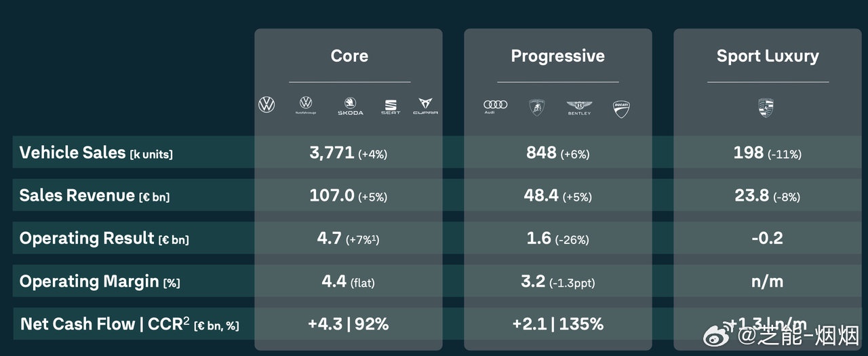
Task: Select the Sport Luxury column heading
Action: (x=768, y=56)
